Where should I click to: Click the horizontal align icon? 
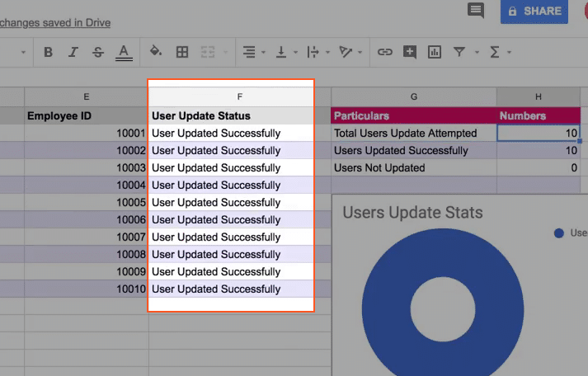point(249,52)
